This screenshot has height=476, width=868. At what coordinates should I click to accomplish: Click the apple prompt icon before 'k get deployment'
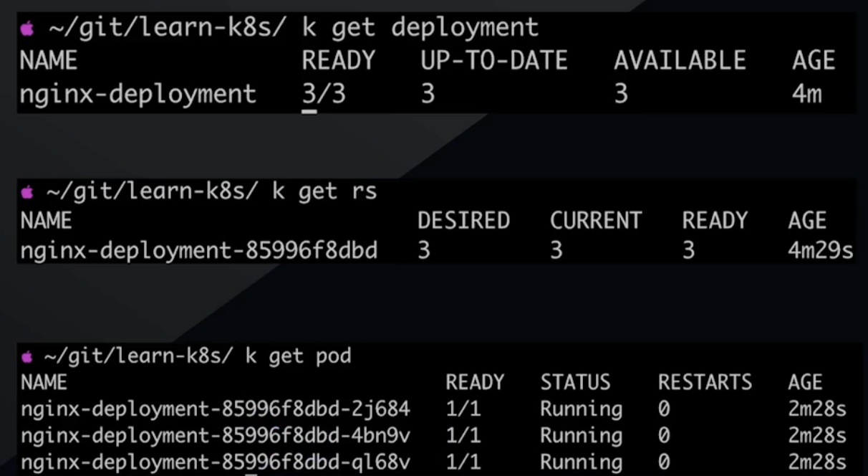tap(26, 29)
